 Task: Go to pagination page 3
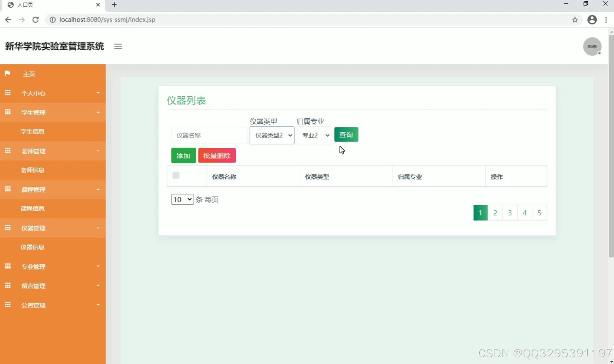510,213
